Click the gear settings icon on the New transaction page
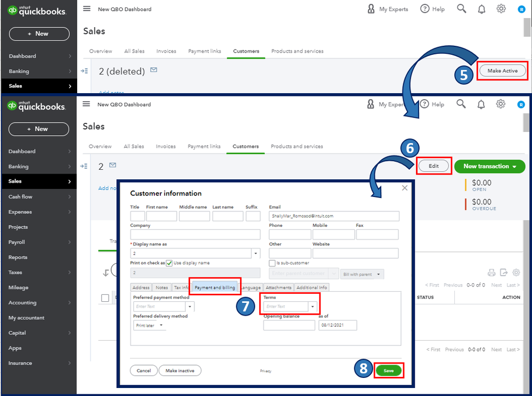Screen dimensions: 532x396 (501, 104)
